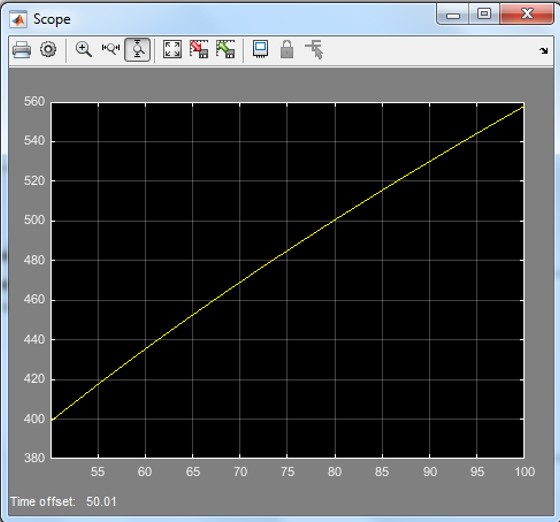Minimize the Scope window
560x522 pixels.
point(453,15)
